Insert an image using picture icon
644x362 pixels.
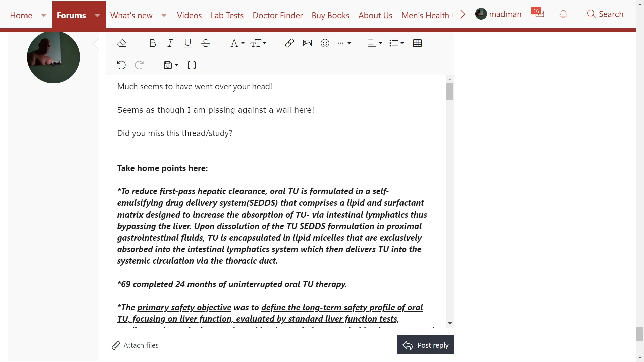pos(307,43)
